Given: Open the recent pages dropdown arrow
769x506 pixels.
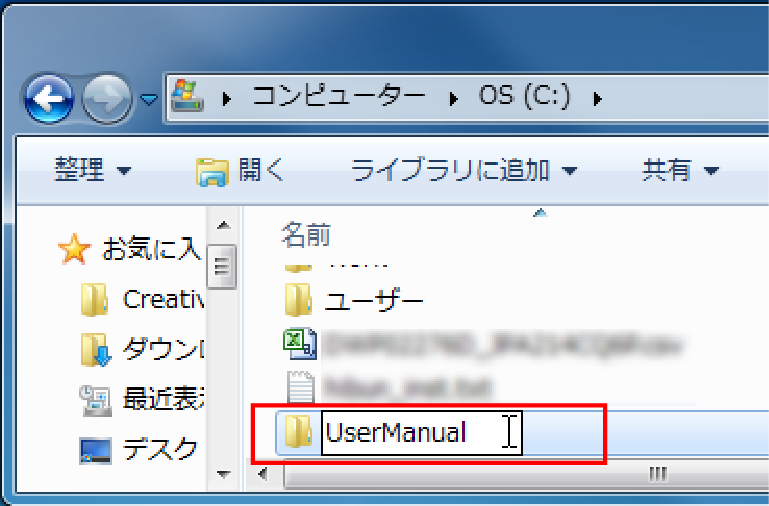Looking at the screenshot, I should click(149, 100).
